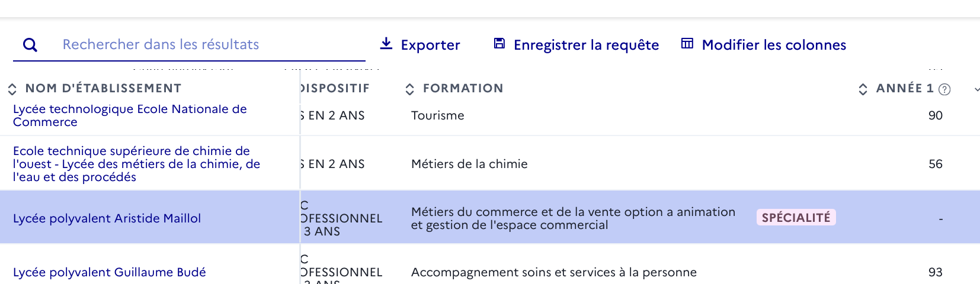Click the Exporter download icon
Image resolution: width=980 pixels, height=284 pixels.
tap(386, 43)
